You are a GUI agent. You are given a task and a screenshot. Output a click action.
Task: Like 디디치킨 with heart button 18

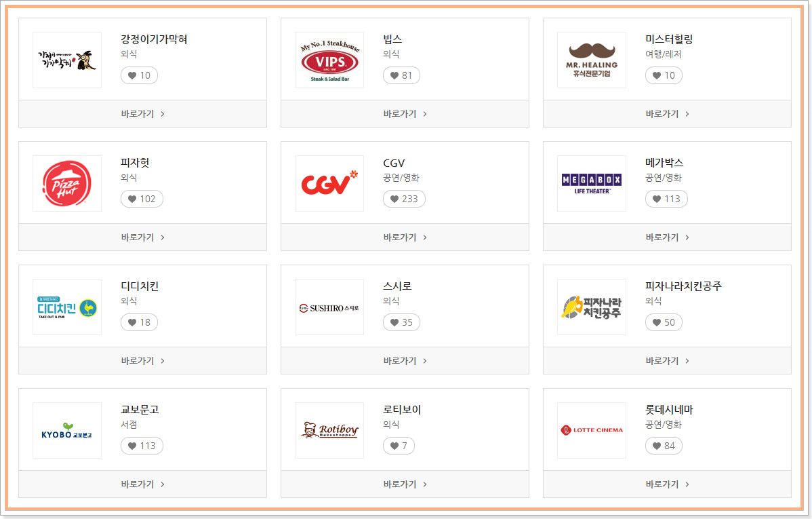pyautogui.click(x=140, y=322)
